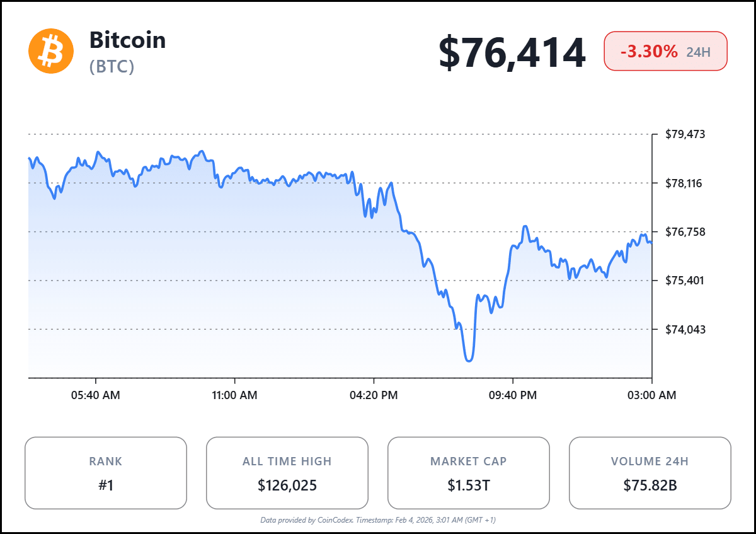Click the $74,043 price axis label
This screenshot has width=756, height=534.
[x=685, y=329]
